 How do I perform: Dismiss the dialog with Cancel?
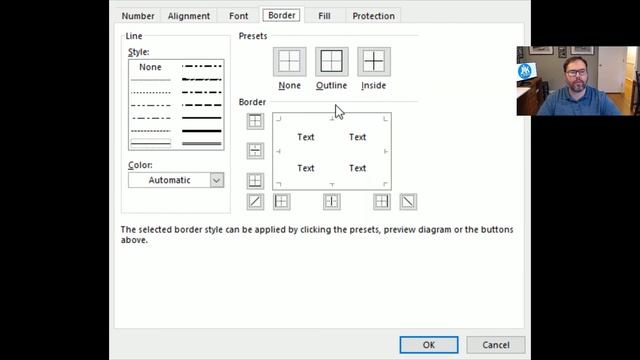[x=496, y=345]
